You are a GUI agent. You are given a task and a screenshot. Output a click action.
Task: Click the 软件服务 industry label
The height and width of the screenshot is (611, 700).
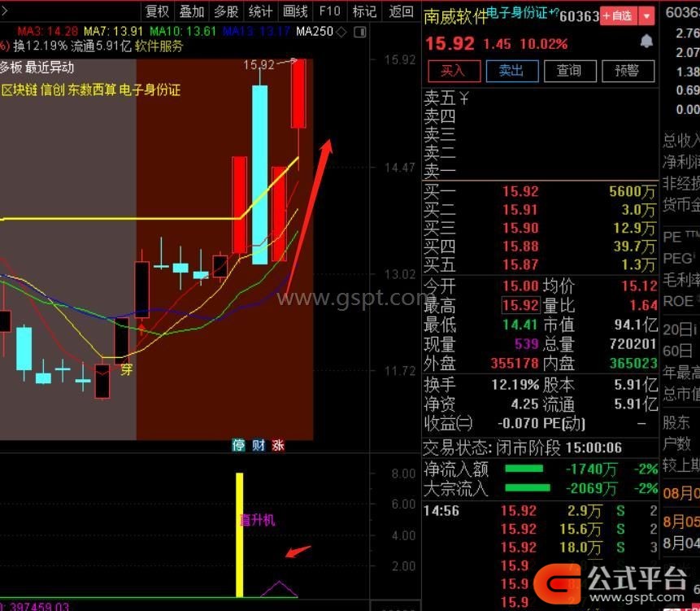point(159,46)
